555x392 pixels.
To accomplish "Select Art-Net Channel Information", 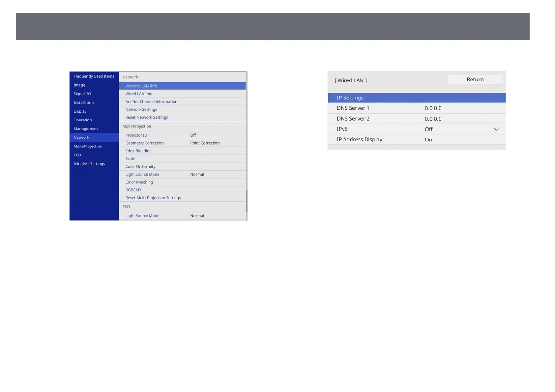I will (x=182, y=101).
